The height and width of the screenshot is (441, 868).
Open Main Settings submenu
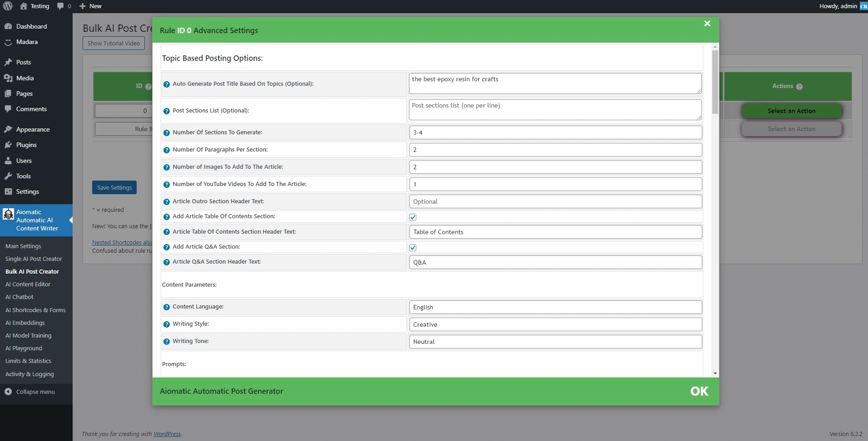tap(23, 246)
